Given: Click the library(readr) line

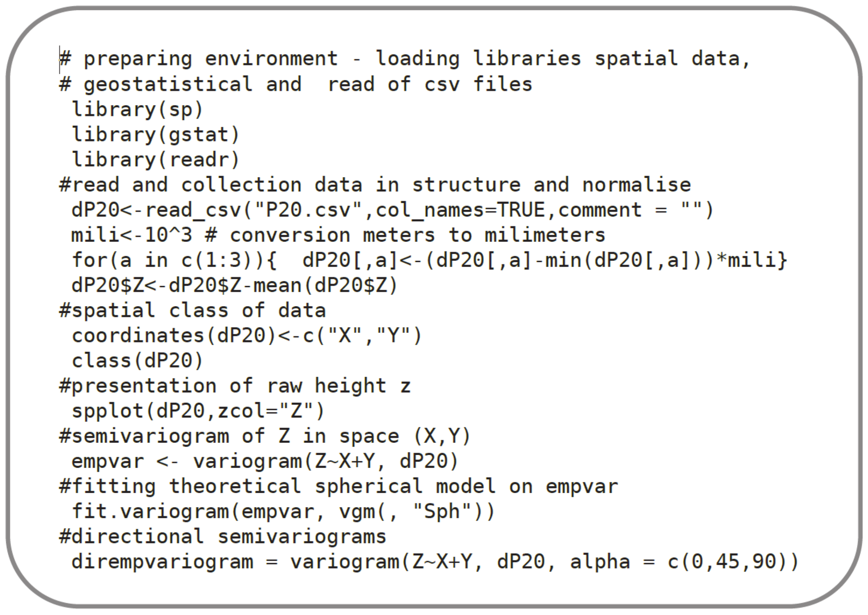Looking at the screenshot, I should click(156, 159).
